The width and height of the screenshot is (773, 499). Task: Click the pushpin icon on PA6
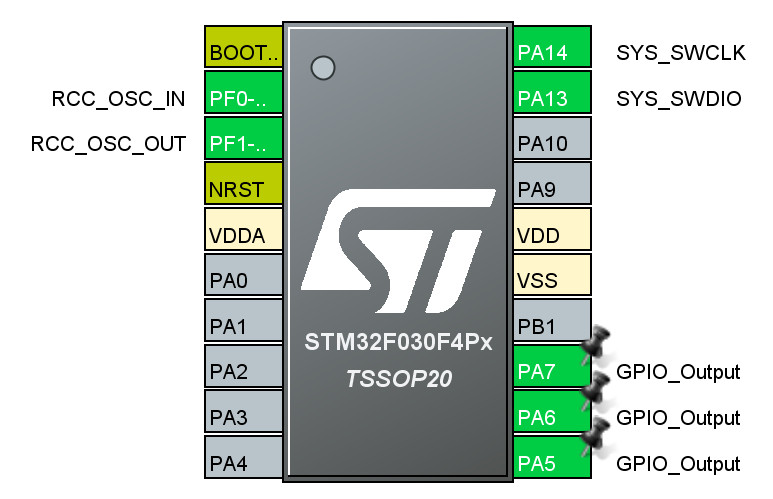[x=596, y=390]
